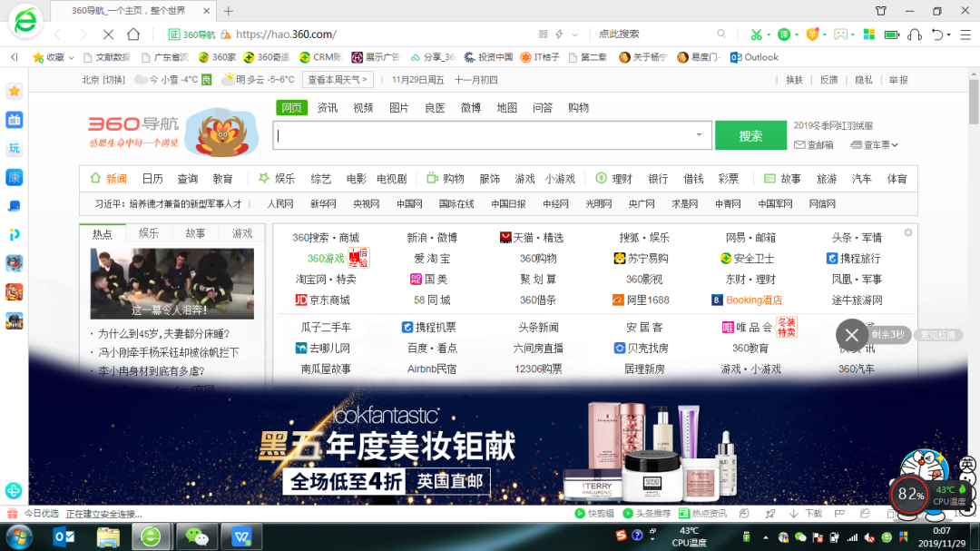Image resolution: width=980 pixels, height=551 pixels.
Task: Open the Booking酒店 link
Action: point(747,300)
